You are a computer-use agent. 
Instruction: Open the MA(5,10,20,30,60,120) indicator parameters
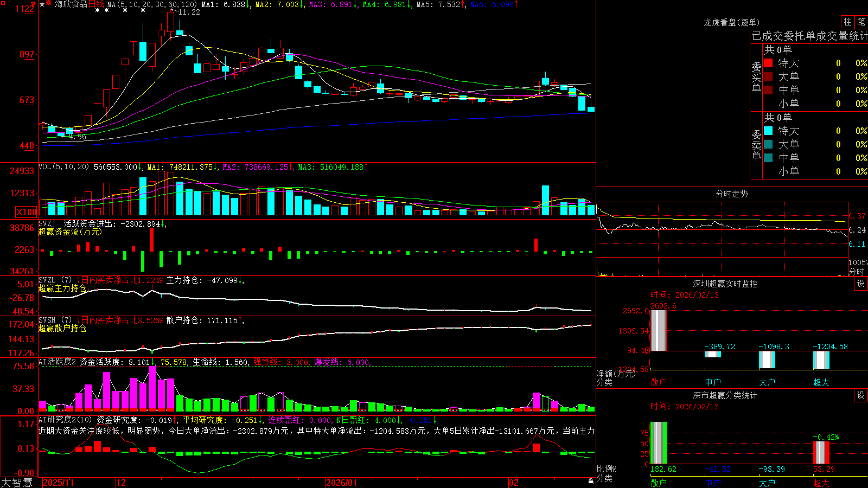[152, 4]
